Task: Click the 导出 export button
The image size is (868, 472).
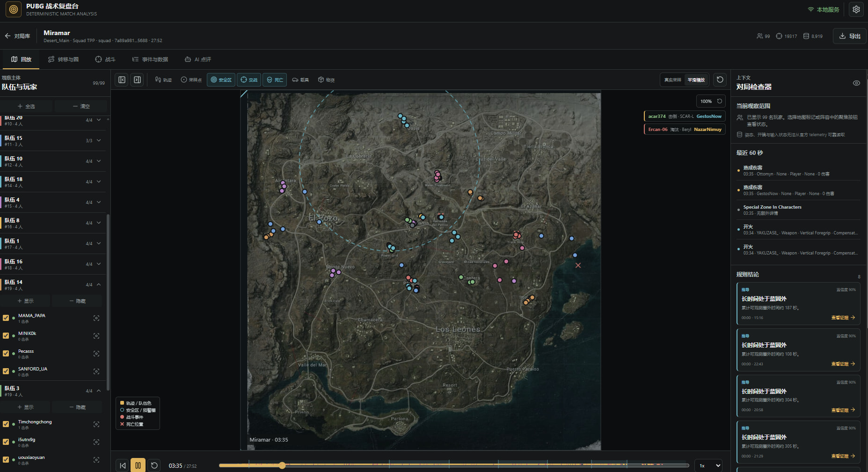Action: [x=850, y=36]
